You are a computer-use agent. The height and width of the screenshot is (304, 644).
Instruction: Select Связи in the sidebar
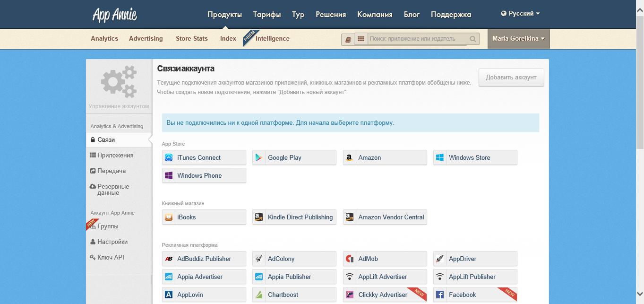(119, 140)
